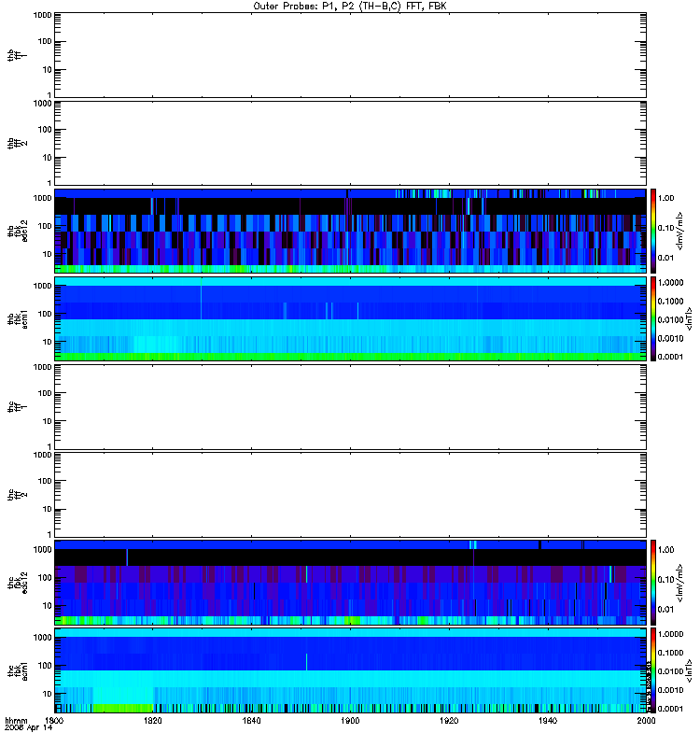700x747 pixels.
Task: Click the '1800' time axis tick label
Action: click(x=54, y=720)
